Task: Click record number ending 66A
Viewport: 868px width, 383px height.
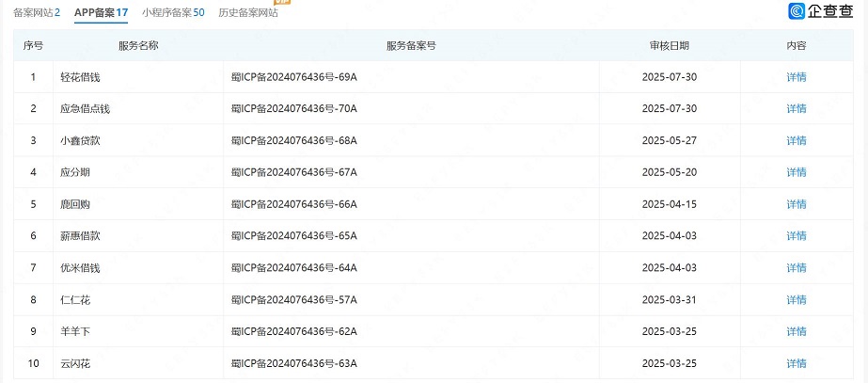Action: click(294, 204)
